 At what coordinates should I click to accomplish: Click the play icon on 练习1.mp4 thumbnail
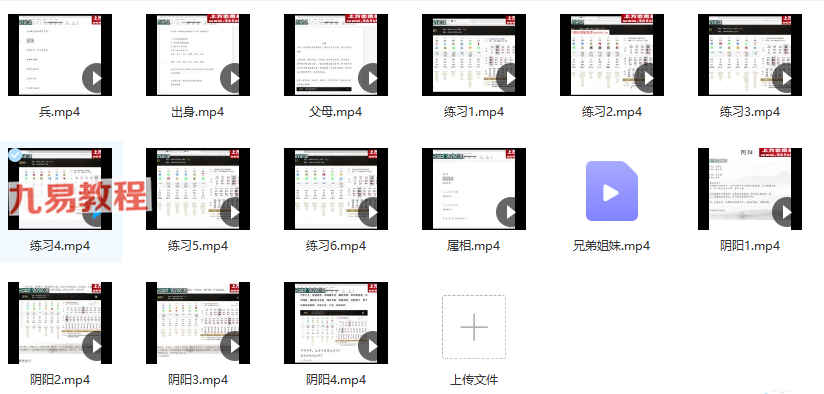[x=510, y=78]
